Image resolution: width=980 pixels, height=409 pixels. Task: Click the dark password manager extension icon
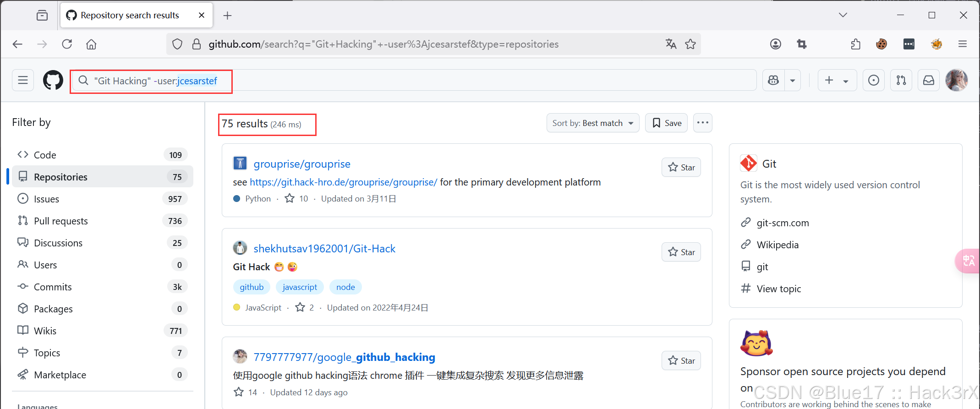909,44
